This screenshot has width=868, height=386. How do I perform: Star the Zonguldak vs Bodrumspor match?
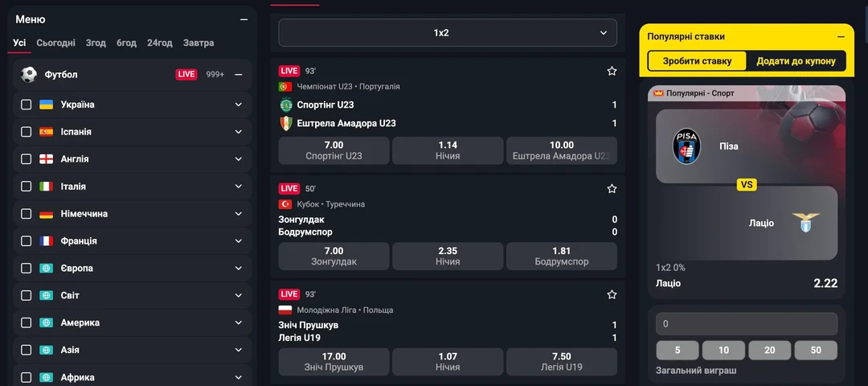(x=612, y=189)
